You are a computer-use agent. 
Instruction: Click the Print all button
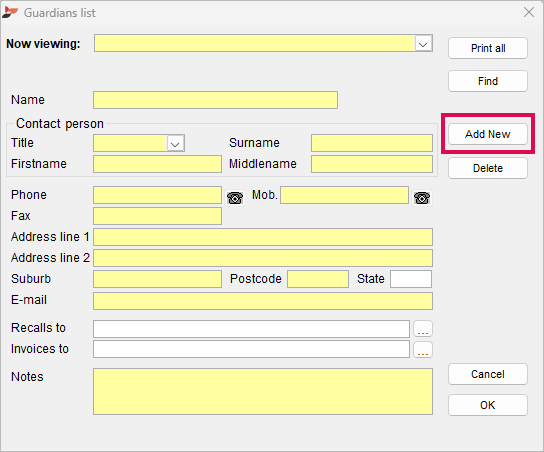[x=487, y=48]
